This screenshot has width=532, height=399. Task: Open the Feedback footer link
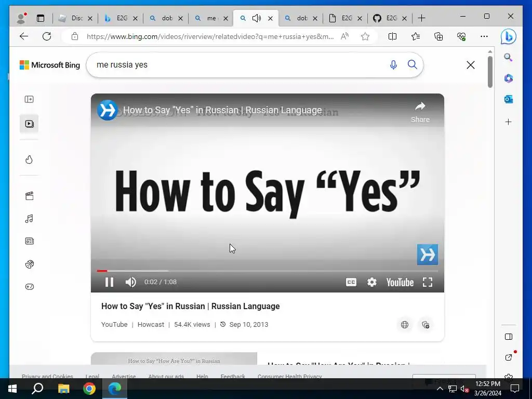click(233, 376)
